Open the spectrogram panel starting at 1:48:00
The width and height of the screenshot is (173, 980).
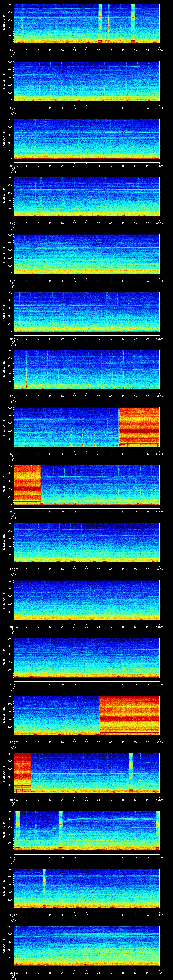[87, 254]
